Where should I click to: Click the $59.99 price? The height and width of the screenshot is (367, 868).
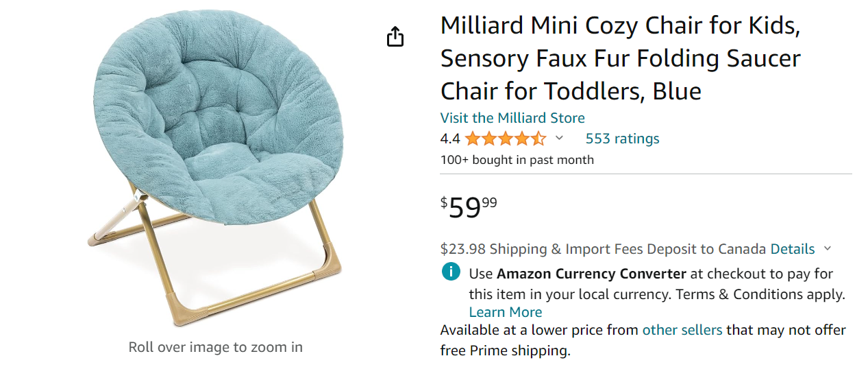pyautogui.click(x=469, y=206)
